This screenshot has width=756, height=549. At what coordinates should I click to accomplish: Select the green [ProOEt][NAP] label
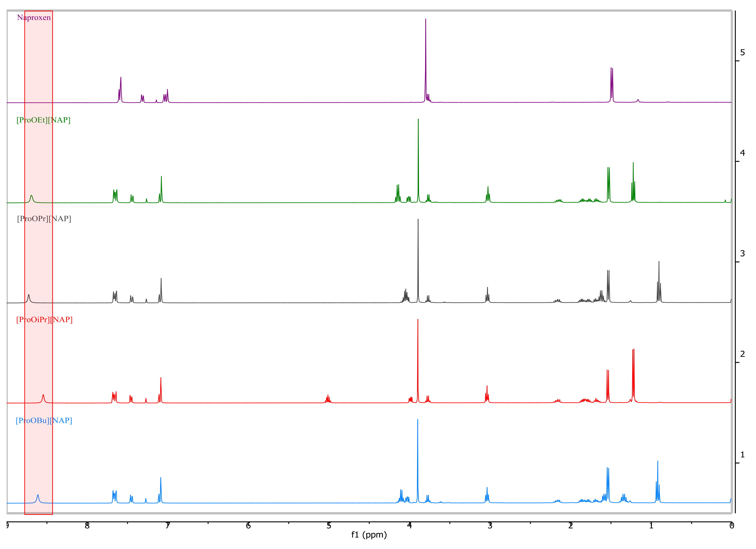click(x=43, y=120)
